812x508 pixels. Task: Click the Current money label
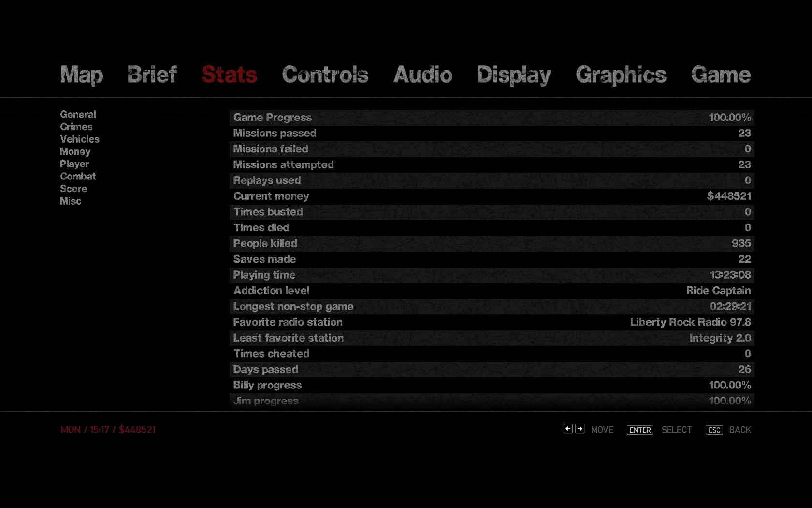[x=271, y=196]
